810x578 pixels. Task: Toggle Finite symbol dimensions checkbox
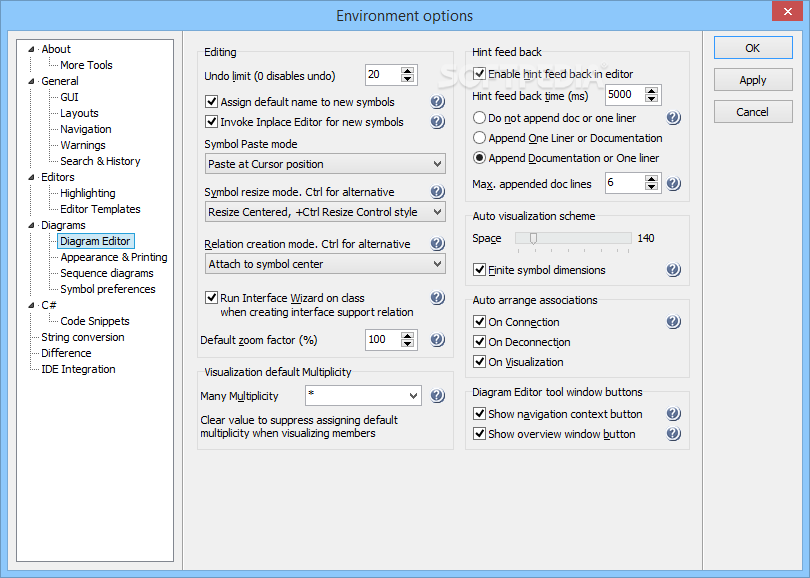479,270
